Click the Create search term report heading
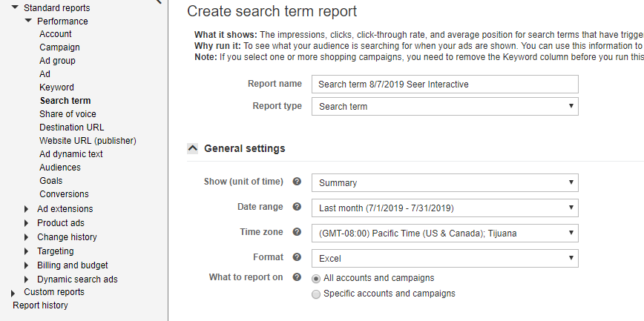Viewport: 644px width, 321px height. (272, 11)
